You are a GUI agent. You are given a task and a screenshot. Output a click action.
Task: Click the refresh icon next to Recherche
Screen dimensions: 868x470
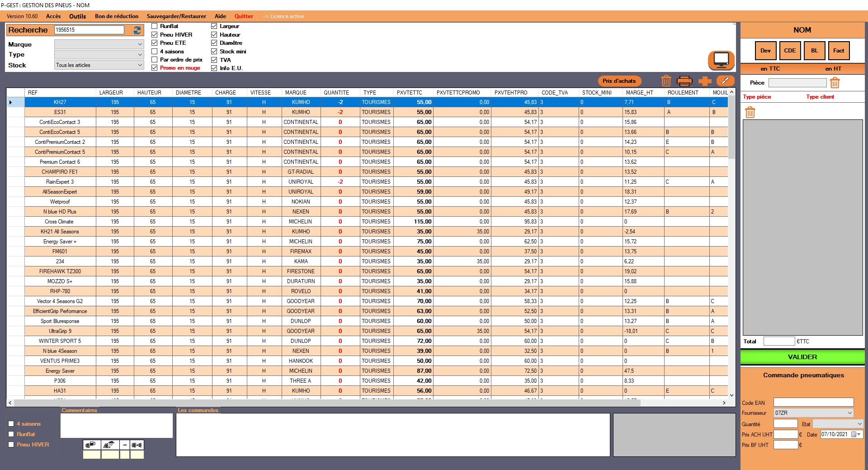137,30
